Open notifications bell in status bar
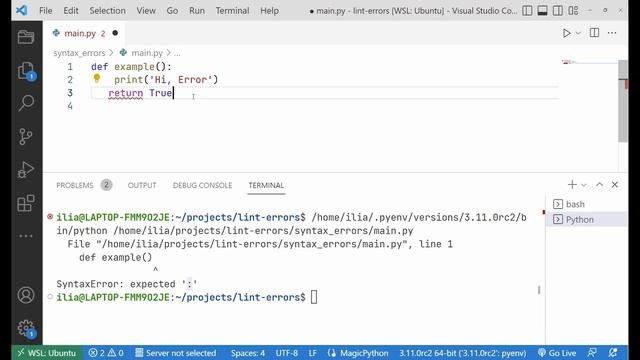The width and height of the screenshot is (640, 360). (x=613, y=353)
